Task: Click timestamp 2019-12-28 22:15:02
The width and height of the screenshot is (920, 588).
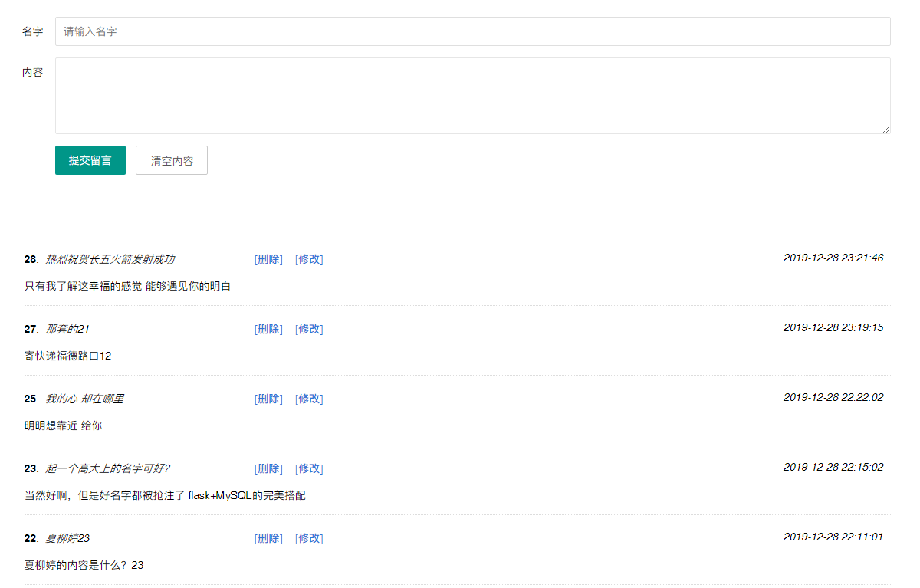Action: 833,467
